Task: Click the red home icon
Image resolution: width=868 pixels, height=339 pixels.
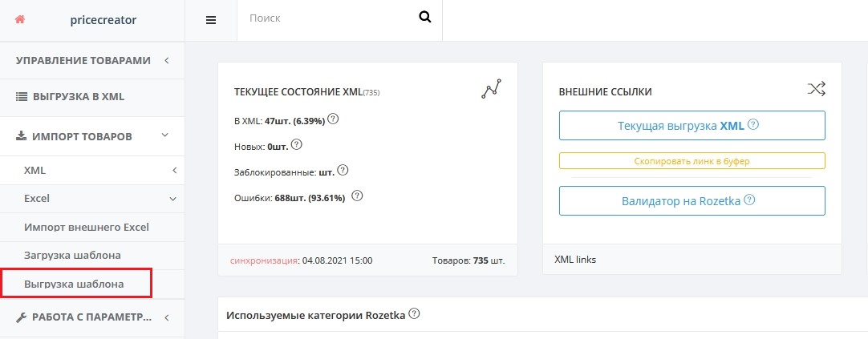Action: pyautogui.click(x=20, y=19)
